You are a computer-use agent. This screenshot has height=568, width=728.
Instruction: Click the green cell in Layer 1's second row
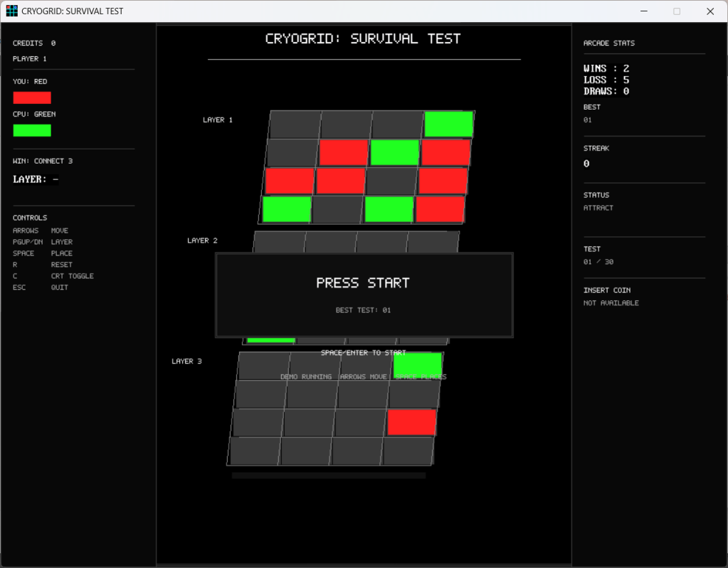tap(394, 152)
